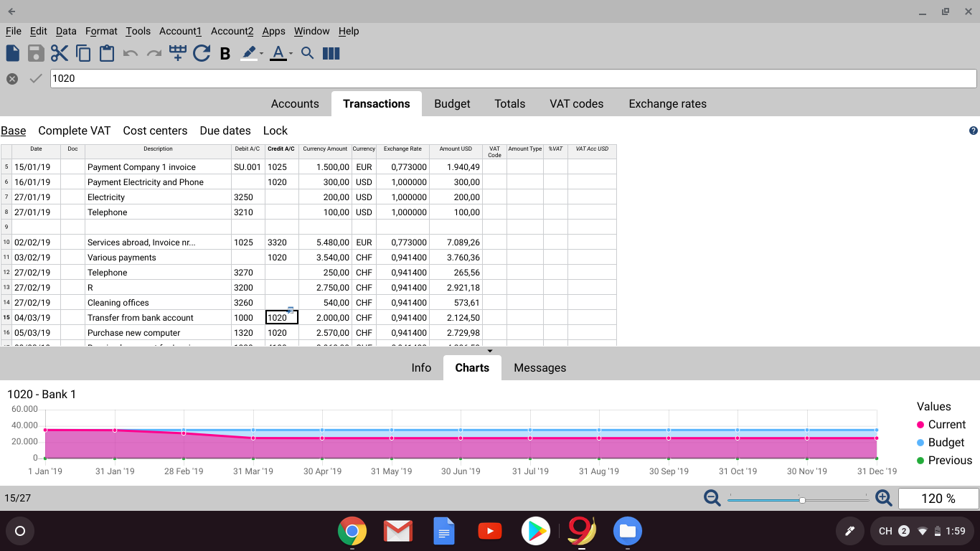Select the Cost centers view
This screenshot has height=551, width=980.
155,131
